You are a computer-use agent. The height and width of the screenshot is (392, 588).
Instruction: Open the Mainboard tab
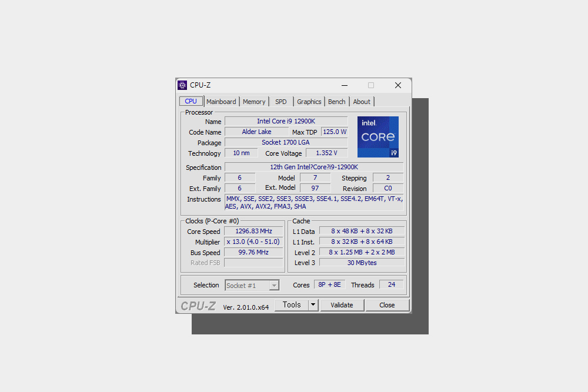(x=221, y=102)
